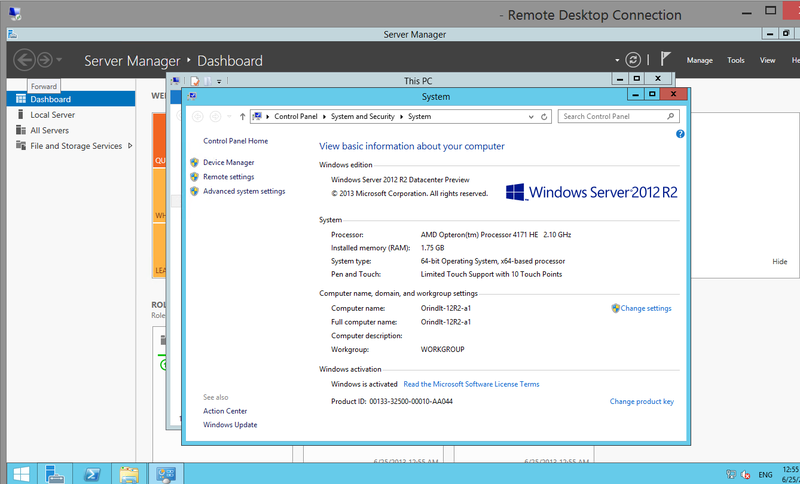The height and width of the screenshot is (484, 800).
Task: Open the notifications flag in Server Manager
Action: (665, 59)
